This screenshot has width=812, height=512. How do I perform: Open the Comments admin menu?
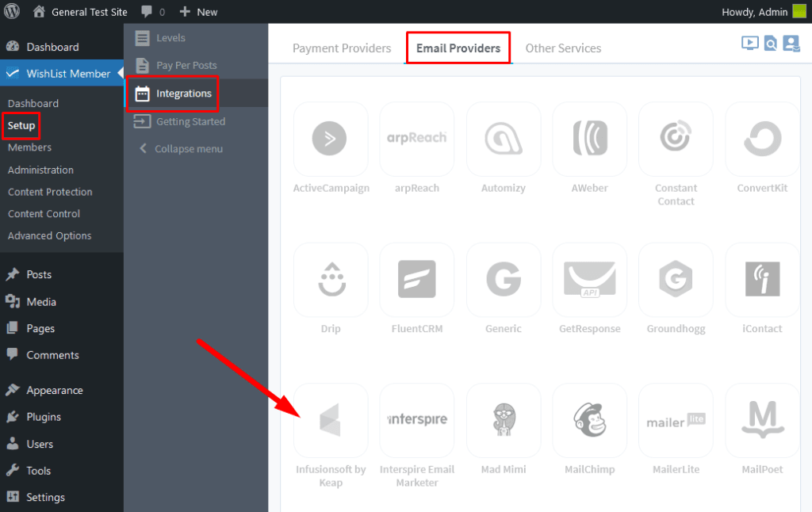62,355
